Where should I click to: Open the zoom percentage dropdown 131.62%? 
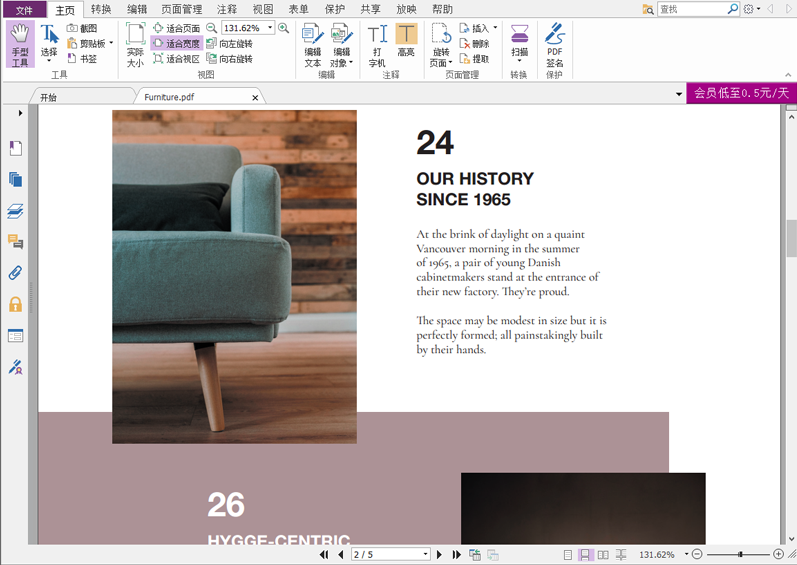coord(271,29)
